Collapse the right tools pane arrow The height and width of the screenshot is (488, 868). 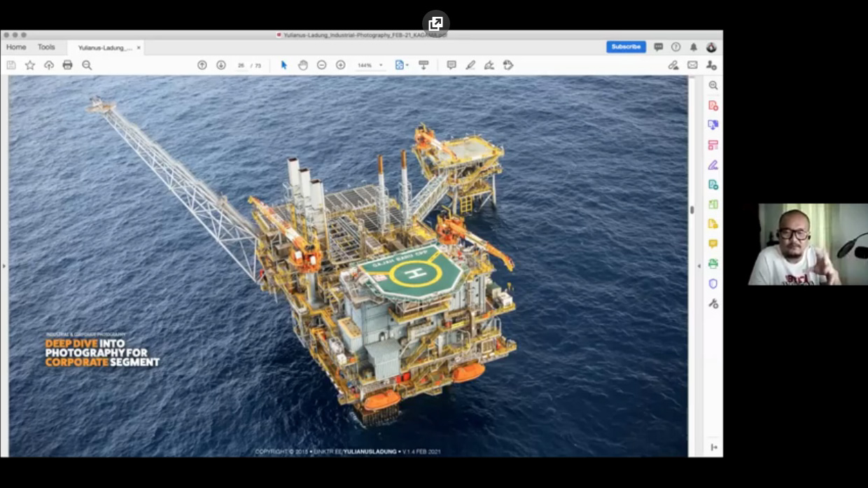[699, 266]
